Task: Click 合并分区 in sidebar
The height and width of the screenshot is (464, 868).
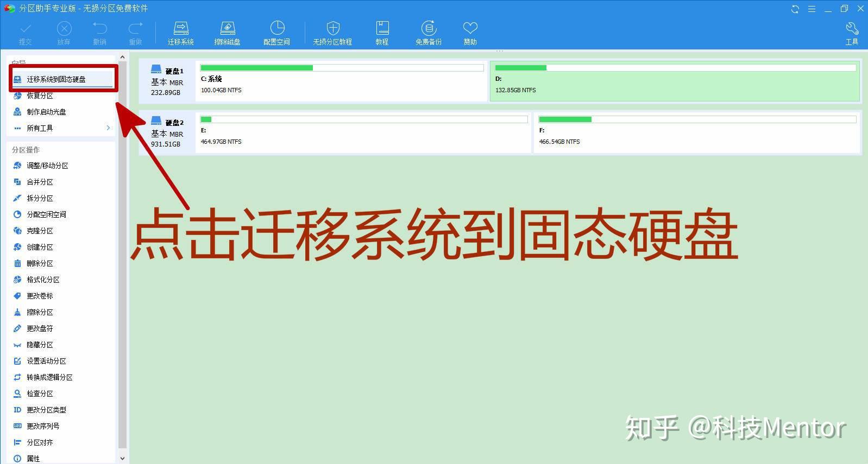Action: coord(40,182)
